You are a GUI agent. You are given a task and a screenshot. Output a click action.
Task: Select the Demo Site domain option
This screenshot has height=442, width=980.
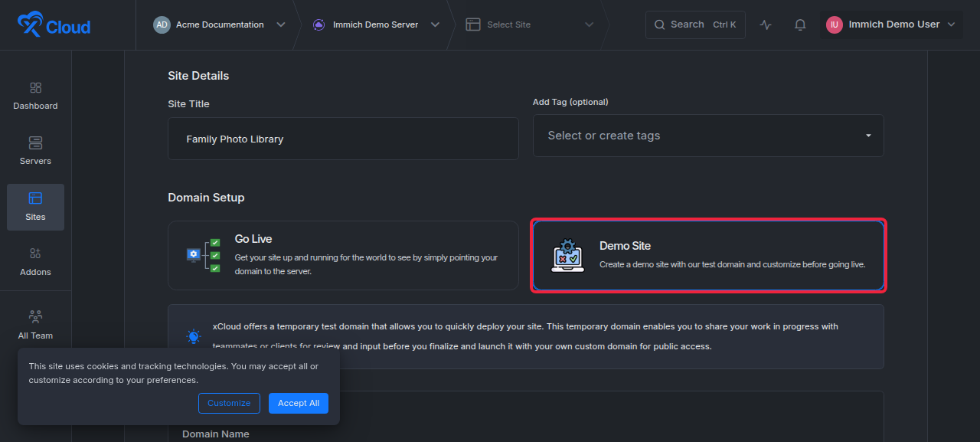[708, 255]
